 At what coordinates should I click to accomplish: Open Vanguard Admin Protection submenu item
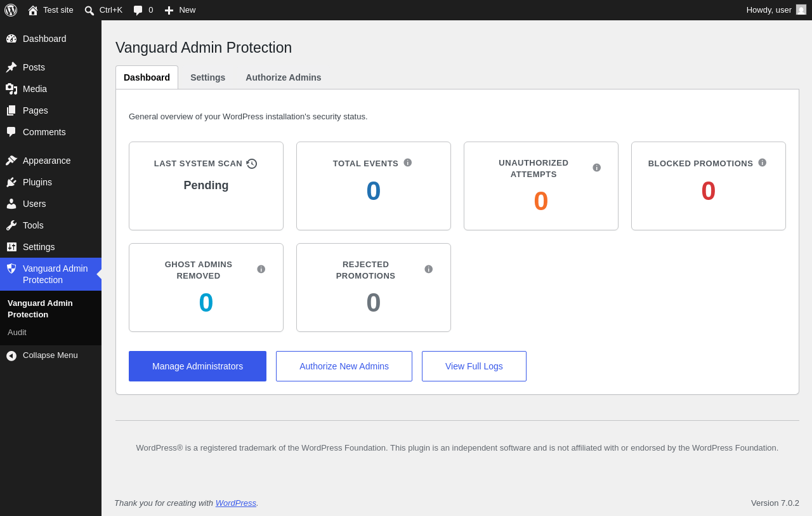(x=51, y=308)
